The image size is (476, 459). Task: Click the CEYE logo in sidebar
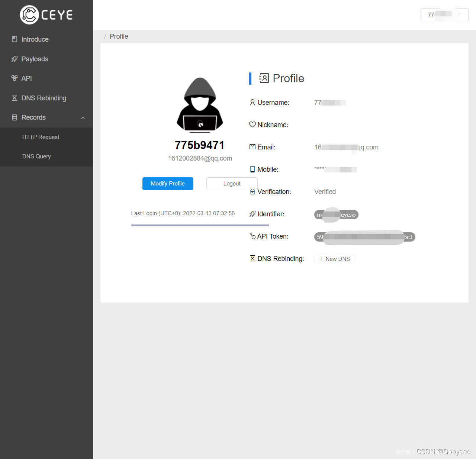click(x=46, y=15)
